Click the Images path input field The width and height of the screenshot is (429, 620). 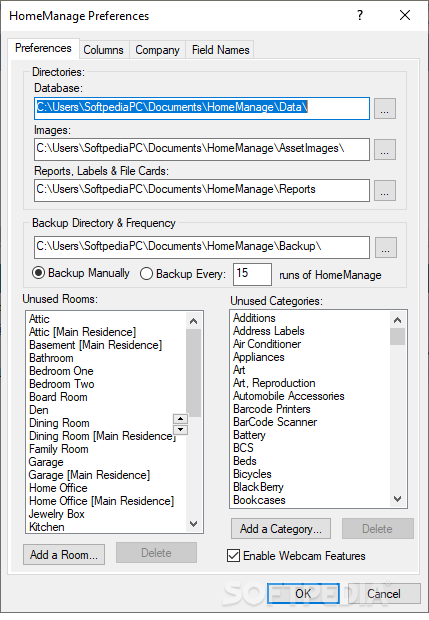(x=202, y=149)
